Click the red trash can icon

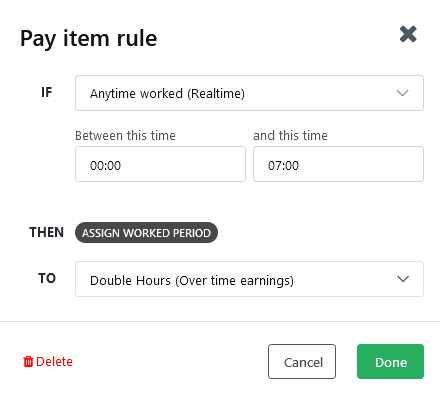28,361
